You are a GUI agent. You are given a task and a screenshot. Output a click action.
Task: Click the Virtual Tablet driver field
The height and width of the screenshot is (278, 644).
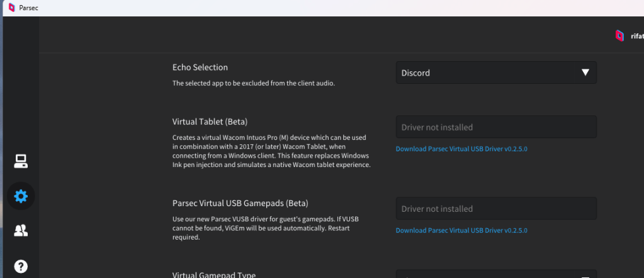click(496, 127)
